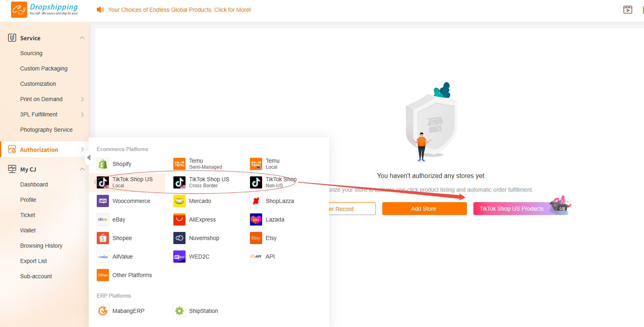Click the API icon

[256, 257]
